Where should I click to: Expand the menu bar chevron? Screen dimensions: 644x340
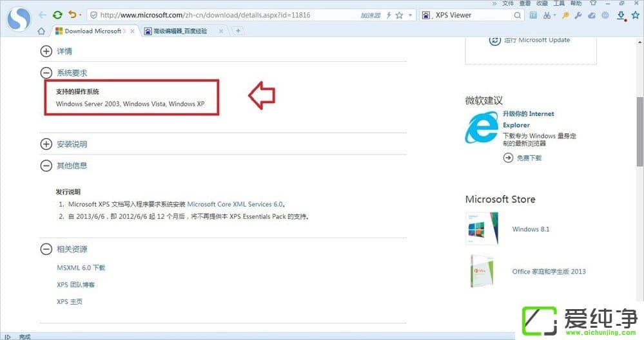coord(494,3)
